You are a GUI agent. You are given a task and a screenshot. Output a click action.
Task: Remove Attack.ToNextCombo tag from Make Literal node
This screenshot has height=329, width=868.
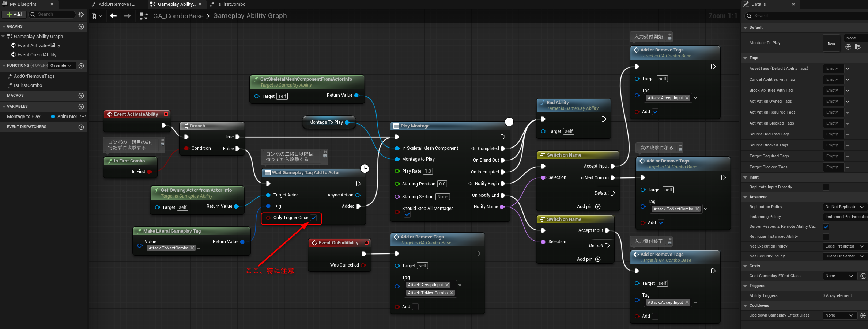[192, 248]
